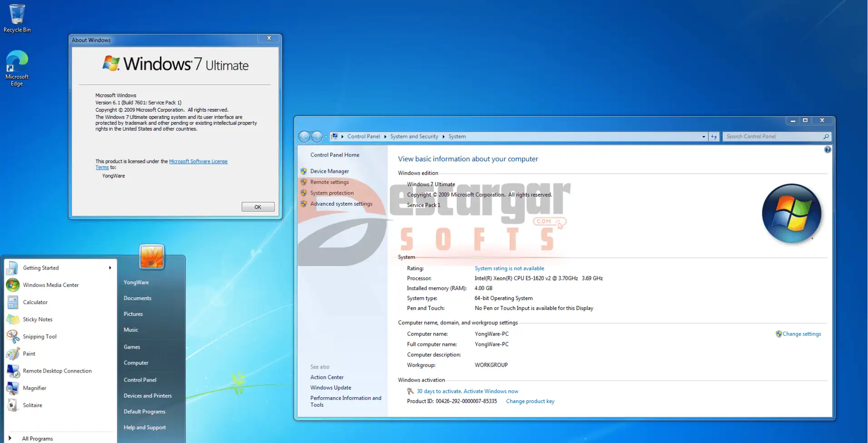Open the Calculator from Start menu
This screenshot has width=868, height=443.
point(35,302)
